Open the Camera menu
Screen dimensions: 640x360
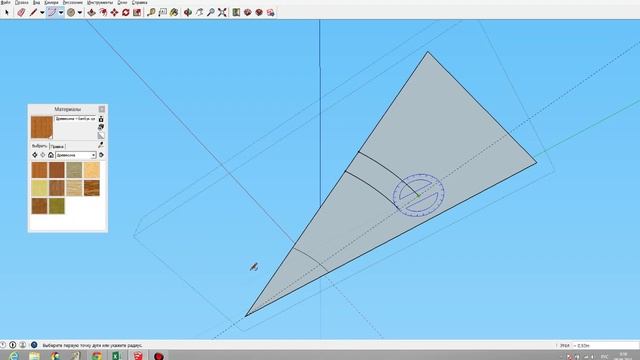[x=51, y=2]
